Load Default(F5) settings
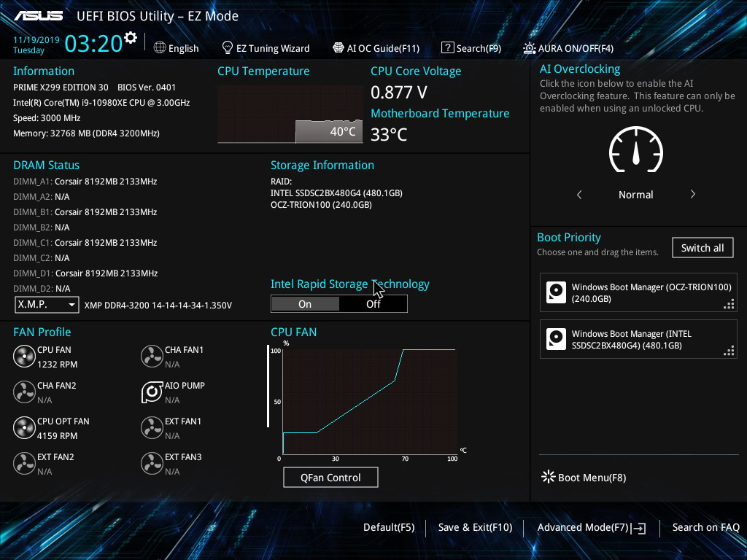The height and width of the screenshot is (560, 747). (389, 528)
